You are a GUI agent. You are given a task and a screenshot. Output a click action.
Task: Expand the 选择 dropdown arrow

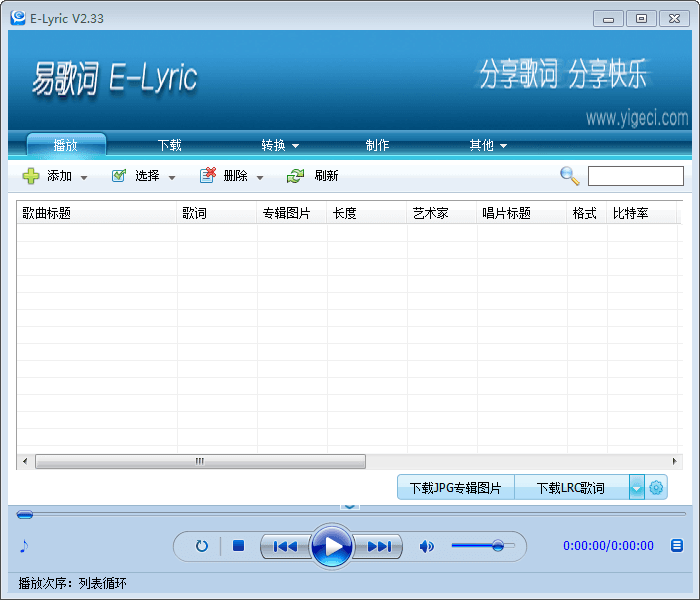click(172, 178)
